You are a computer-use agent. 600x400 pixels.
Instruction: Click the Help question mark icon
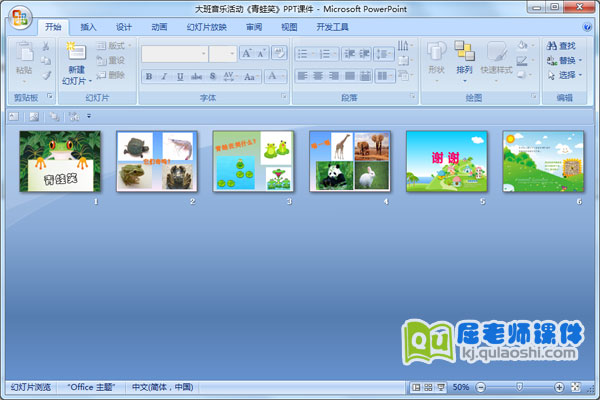pos(586,27)
